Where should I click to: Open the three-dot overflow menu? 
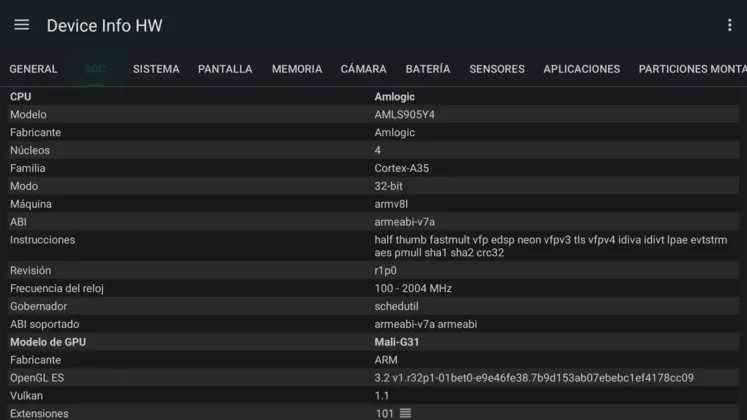tap(729, 25)
